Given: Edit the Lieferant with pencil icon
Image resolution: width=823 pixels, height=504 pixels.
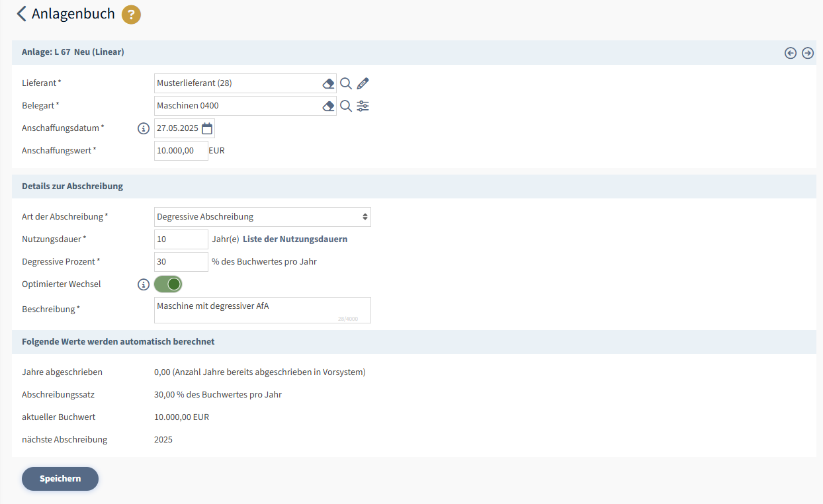Looking at the screenshot, I should pos(363,83).
